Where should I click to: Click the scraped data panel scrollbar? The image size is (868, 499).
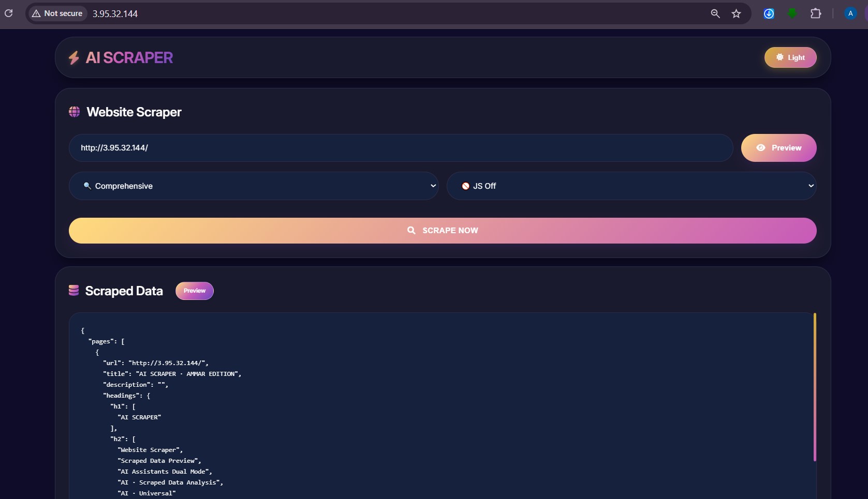pos(815,387)
